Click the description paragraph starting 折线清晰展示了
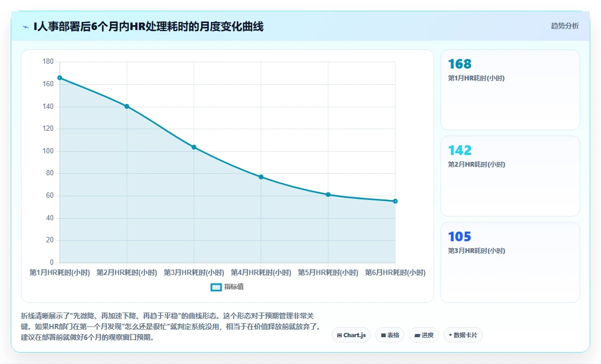This screenshot has width=601, height=364. (x=171, y=326)
